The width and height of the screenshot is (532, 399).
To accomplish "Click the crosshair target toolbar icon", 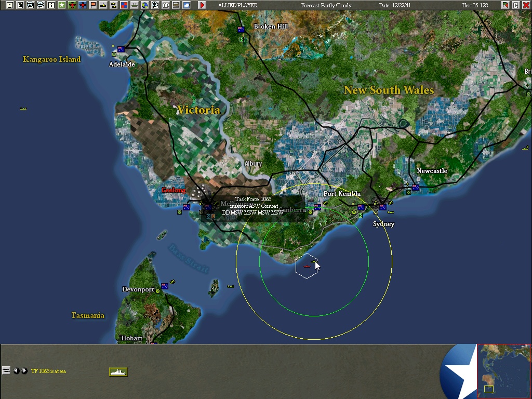I will tap(155, 5).
